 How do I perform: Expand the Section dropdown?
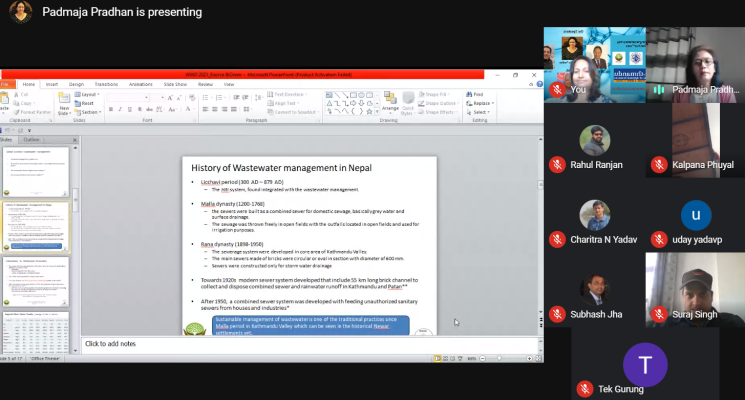coord(88,112)
